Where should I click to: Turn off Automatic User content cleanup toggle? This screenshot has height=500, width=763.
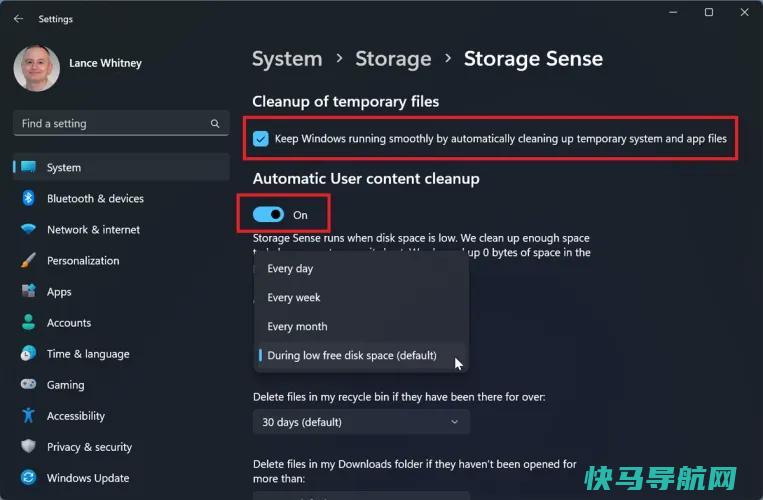(x=268, y=214)
